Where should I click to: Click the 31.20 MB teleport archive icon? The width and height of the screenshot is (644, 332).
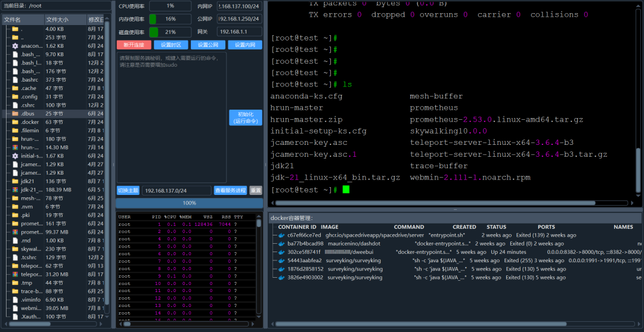click(x=15, y=274)
